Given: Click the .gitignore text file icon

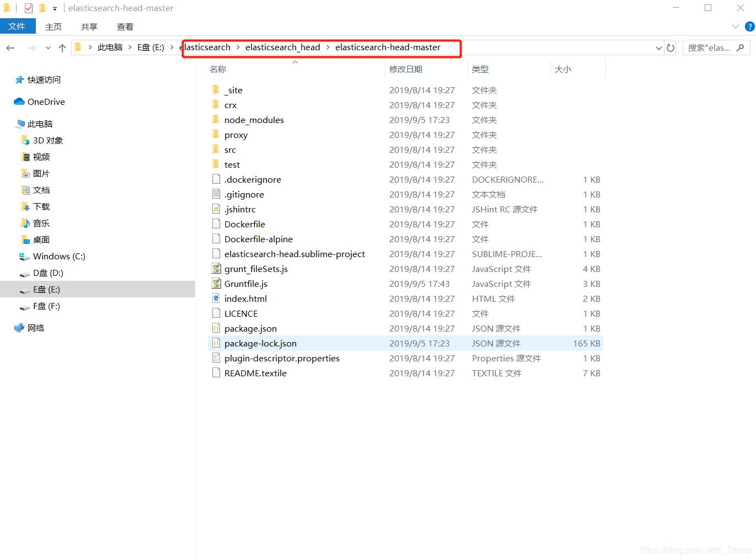Looking at the screenshot, I should click(216, 194).
